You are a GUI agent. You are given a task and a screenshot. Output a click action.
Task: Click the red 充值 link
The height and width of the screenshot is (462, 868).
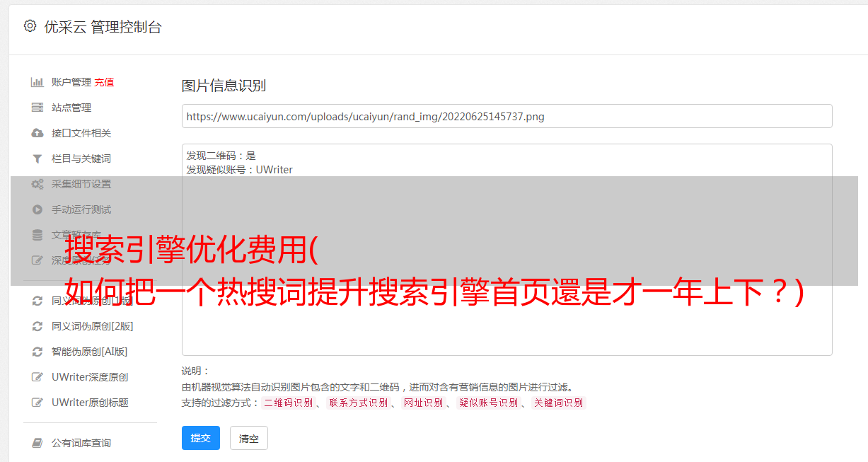(104, 82)
